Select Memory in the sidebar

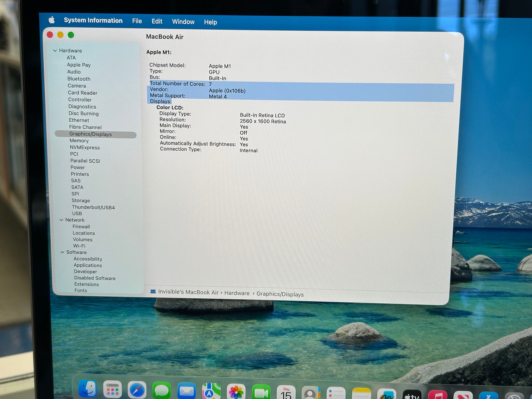click(79, 141)
